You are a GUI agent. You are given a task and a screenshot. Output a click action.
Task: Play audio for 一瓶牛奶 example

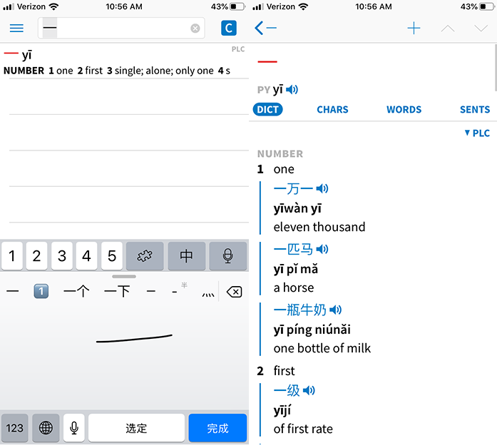pyautogui.click(x=336, y=310)
